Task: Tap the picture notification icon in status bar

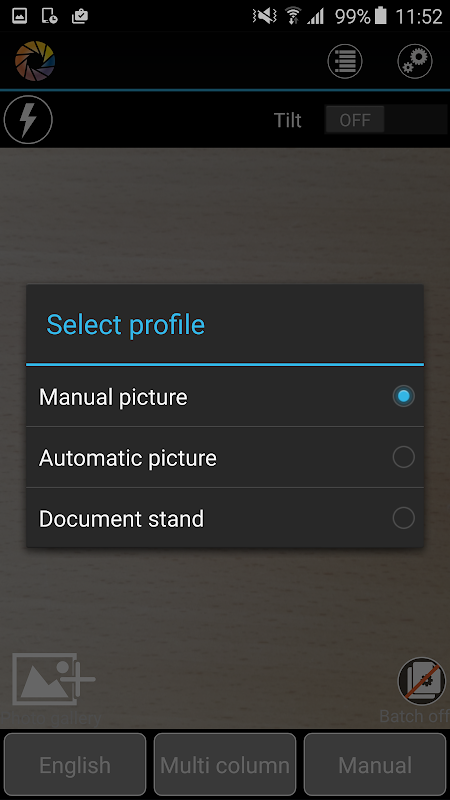Action: click(19, 16)
